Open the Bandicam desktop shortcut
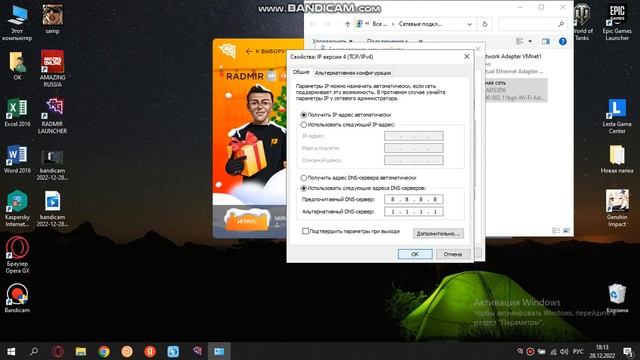The height and width of the screenshot is (360, 640). point(17,298)
